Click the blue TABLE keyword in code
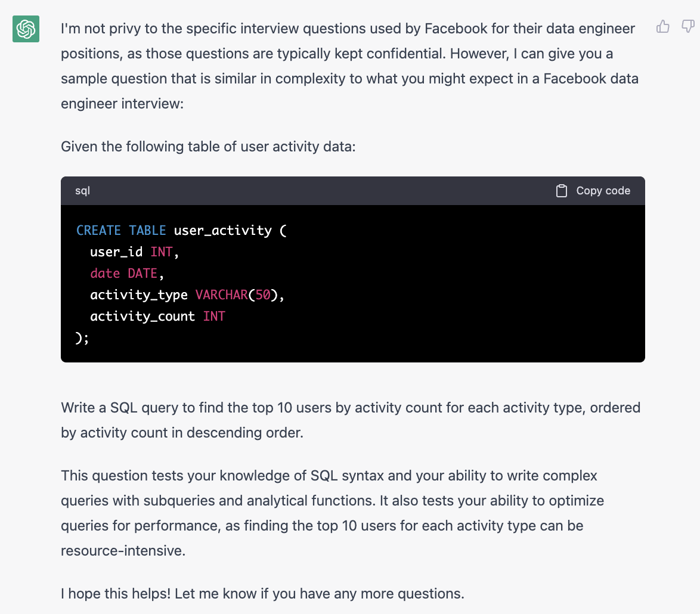This screenshot has height=614, width=700. [x=148, y=230]
